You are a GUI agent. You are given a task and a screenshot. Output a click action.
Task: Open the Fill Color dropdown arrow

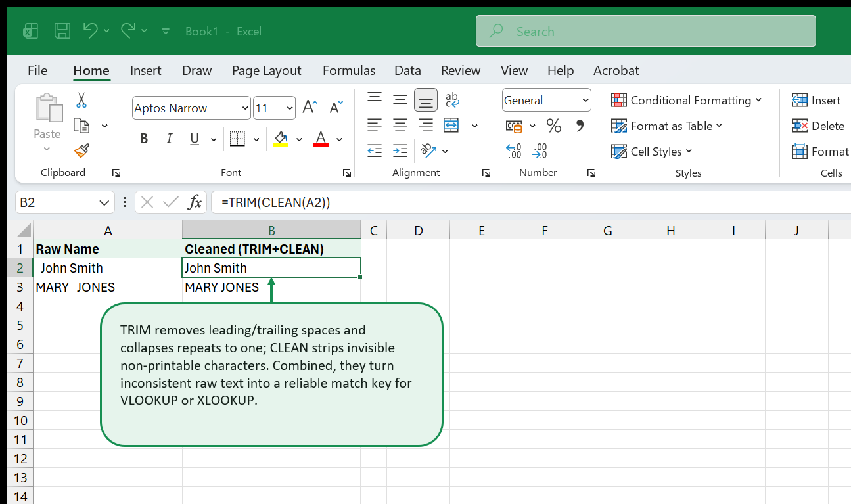click(x=299, y=139)
